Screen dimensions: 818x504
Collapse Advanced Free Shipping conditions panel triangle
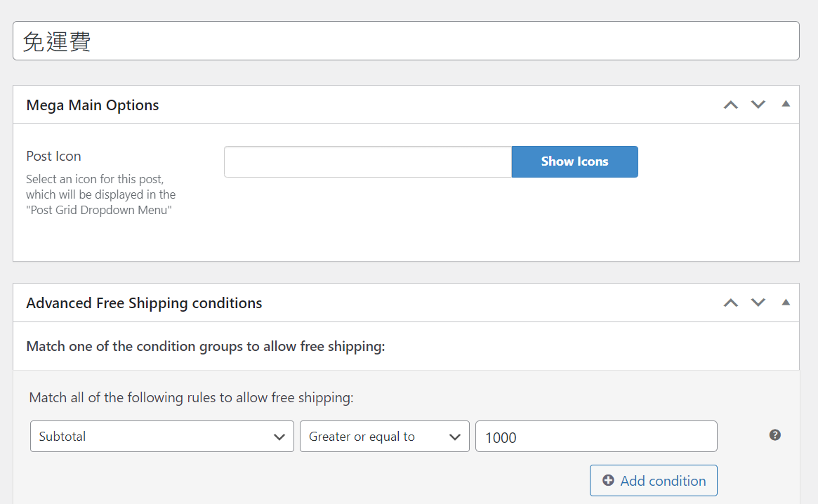[x=786, y=302]
